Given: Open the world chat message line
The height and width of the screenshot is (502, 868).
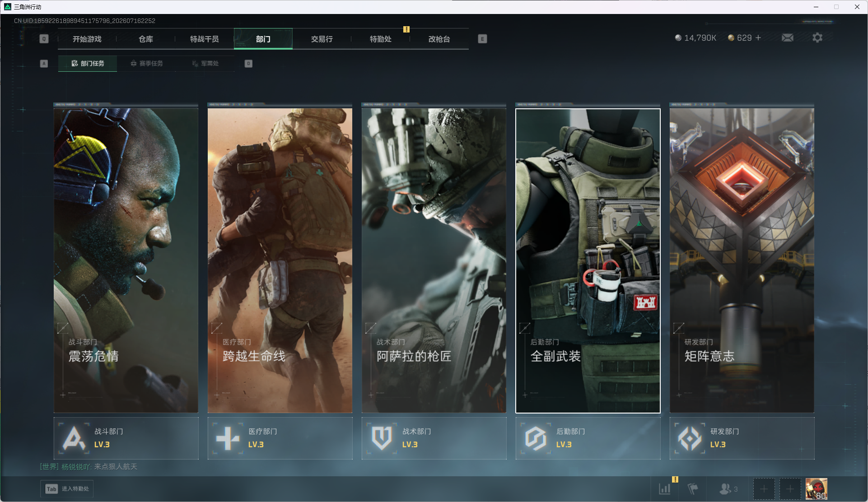Looking at the screenshot, I should (x=89, y=467).
